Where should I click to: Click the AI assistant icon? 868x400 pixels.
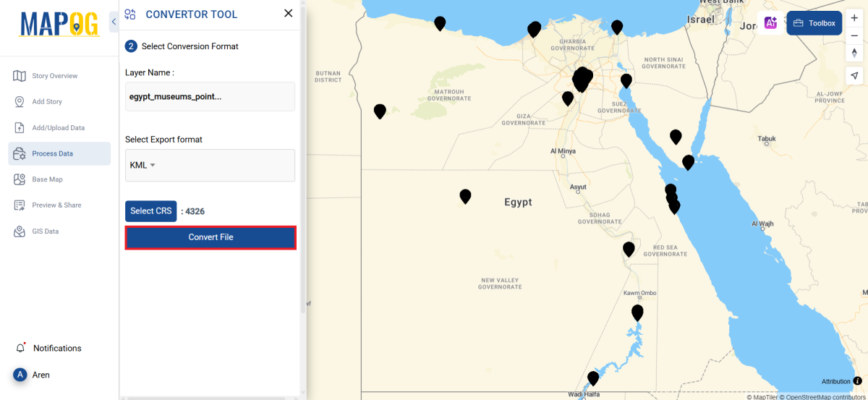click(x=771, y=23)
